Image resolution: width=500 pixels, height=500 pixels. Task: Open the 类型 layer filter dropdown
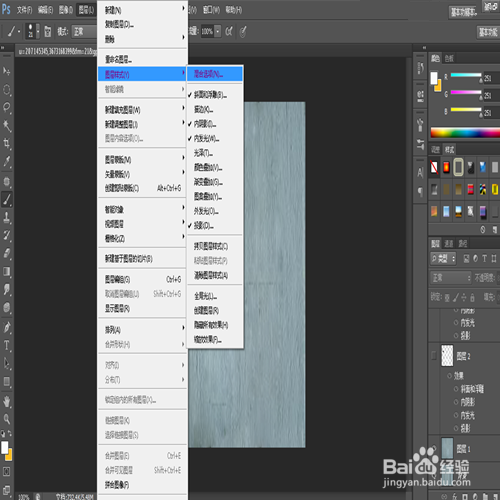point(443,258)
